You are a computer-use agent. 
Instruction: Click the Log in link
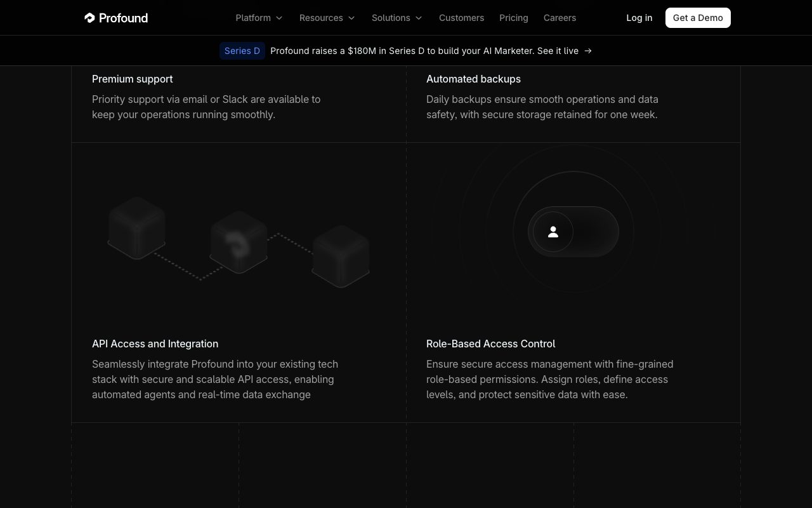coord(639,18)
